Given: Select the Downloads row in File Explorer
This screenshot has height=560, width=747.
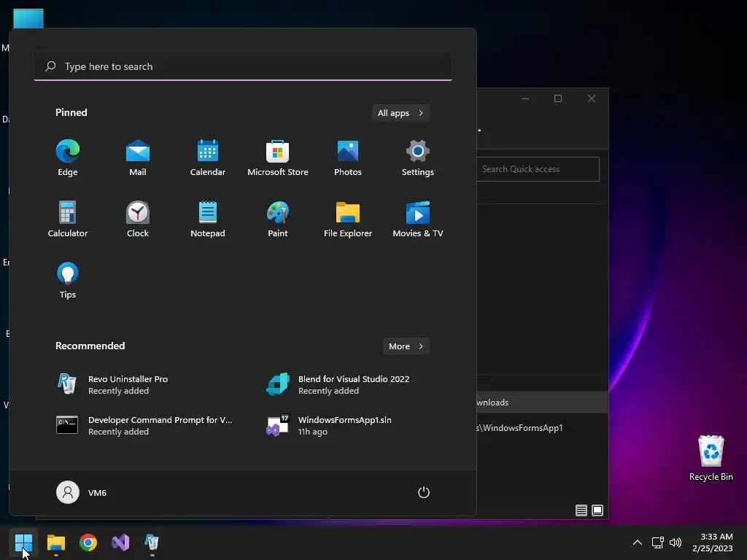Looking at the screenshot, I should click(x=542, y=402).
